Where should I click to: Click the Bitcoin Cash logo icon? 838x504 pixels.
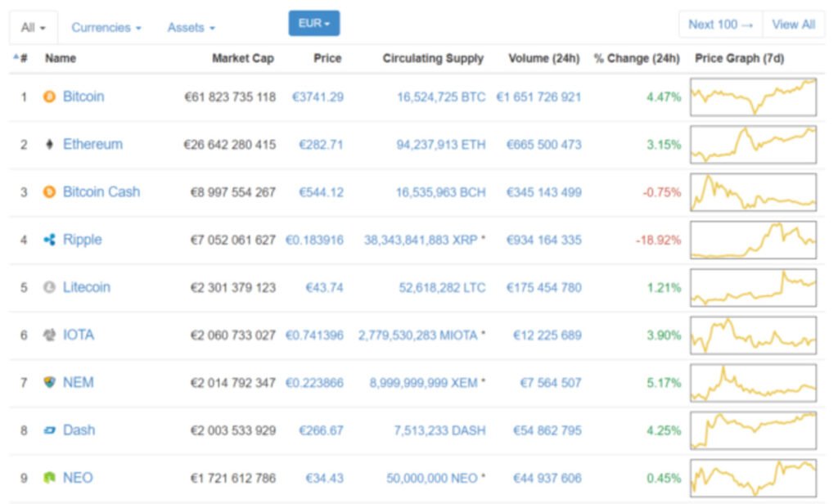[49, 192]
